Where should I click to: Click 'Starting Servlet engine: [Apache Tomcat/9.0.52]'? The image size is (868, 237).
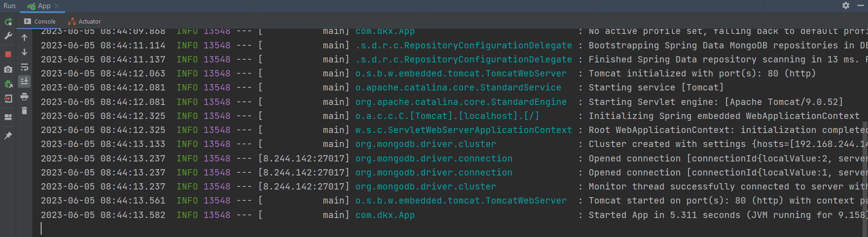pos(716,102)
